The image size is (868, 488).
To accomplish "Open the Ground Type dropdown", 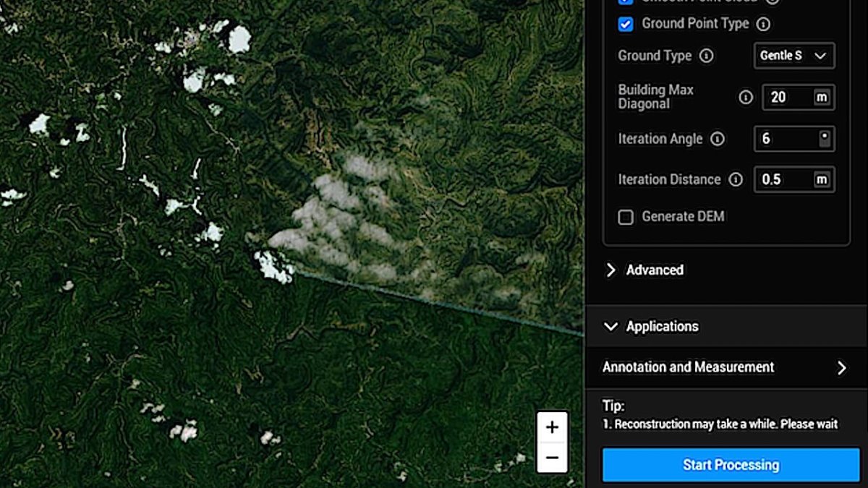I will pyautogui.click(x=794, y=56).
